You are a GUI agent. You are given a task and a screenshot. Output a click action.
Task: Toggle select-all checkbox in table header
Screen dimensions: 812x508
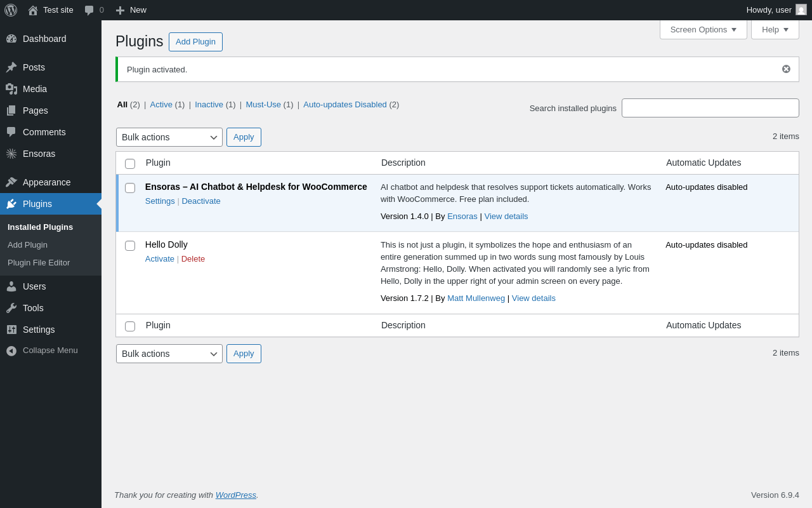(x=130, y=164)
